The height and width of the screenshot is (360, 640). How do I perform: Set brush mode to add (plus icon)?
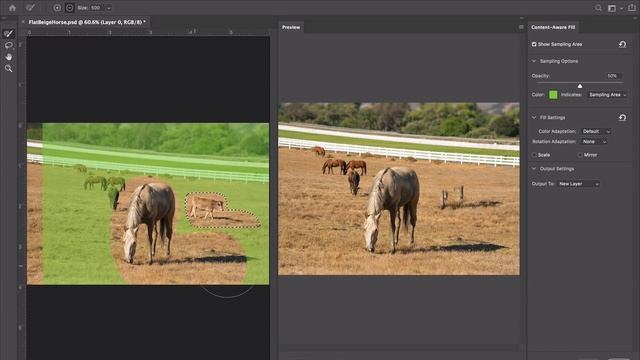57,8
